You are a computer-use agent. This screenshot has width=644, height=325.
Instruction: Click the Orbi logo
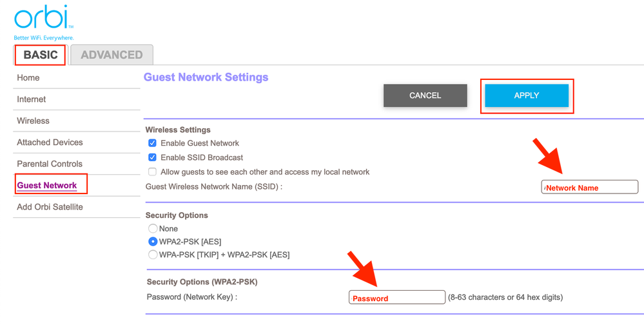[42, 19]
